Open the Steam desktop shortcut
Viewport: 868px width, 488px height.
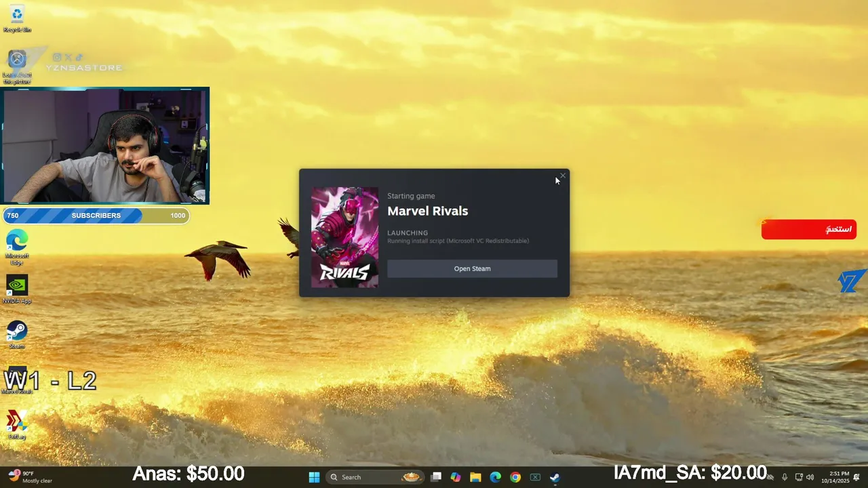point(17,335)
